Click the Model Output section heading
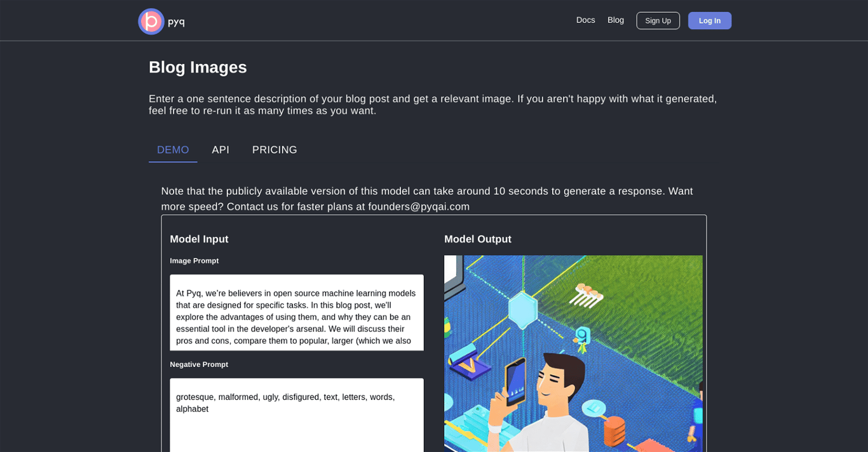 tap(477, 239)
